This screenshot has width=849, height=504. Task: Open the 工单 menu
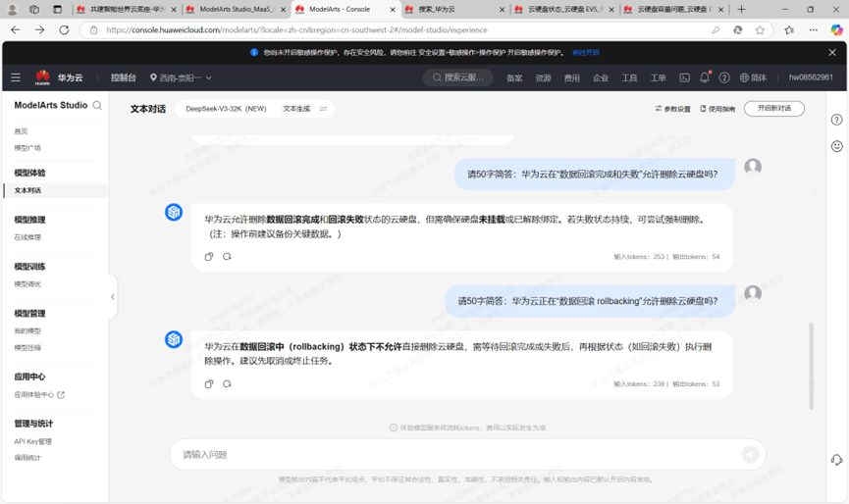(x=658, y=77)
